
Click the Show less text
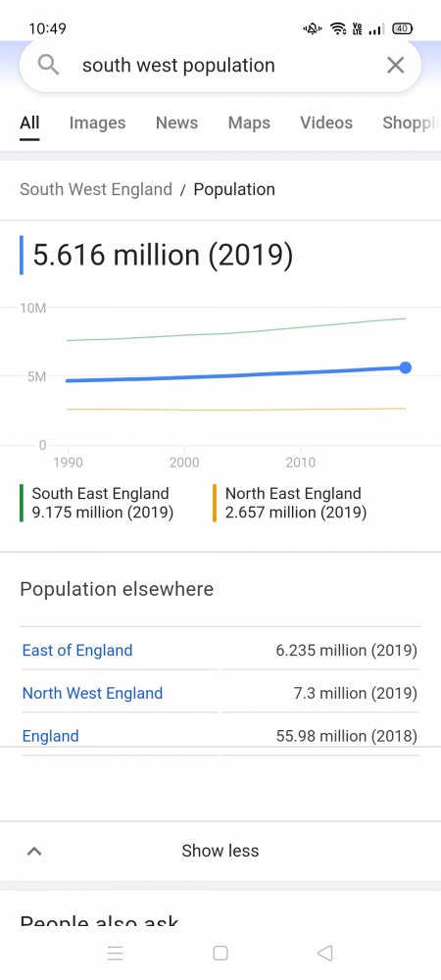(x=220, y=851)
